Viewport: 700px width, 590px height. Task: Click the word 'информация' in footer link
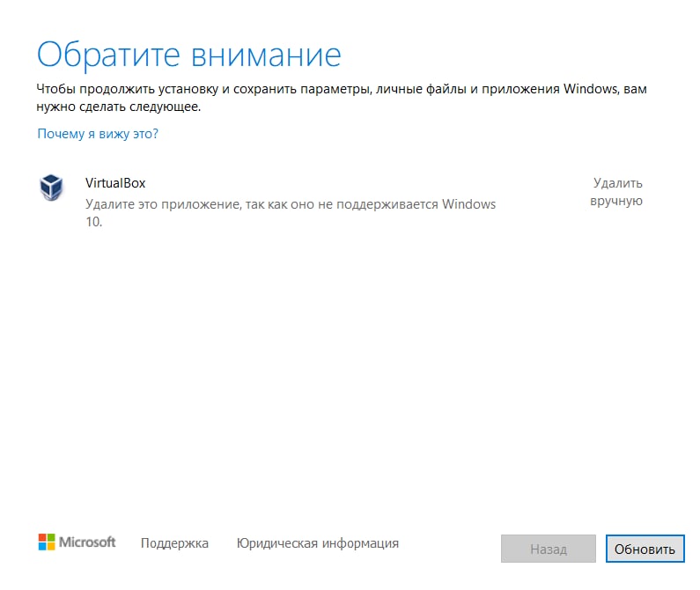tap(360, 543)
